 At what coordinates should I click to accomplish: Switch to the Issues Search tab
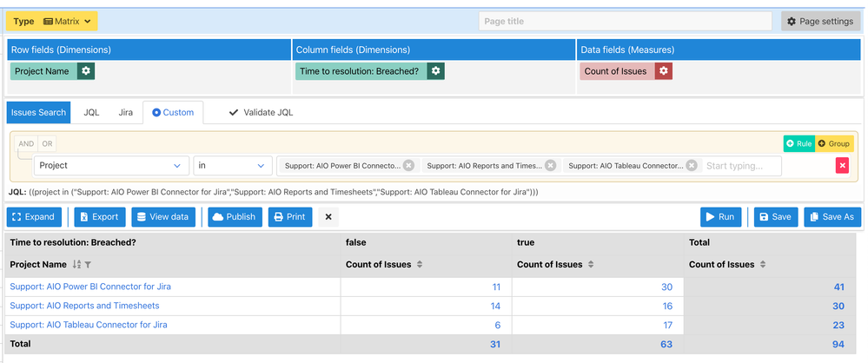[x=39, y=112]
